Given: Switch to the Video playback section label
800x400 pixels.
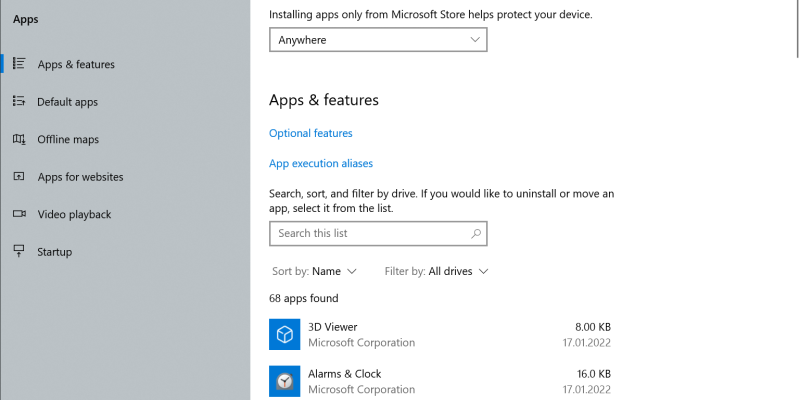Looking at the screenshot, I should tap(74, 214).
